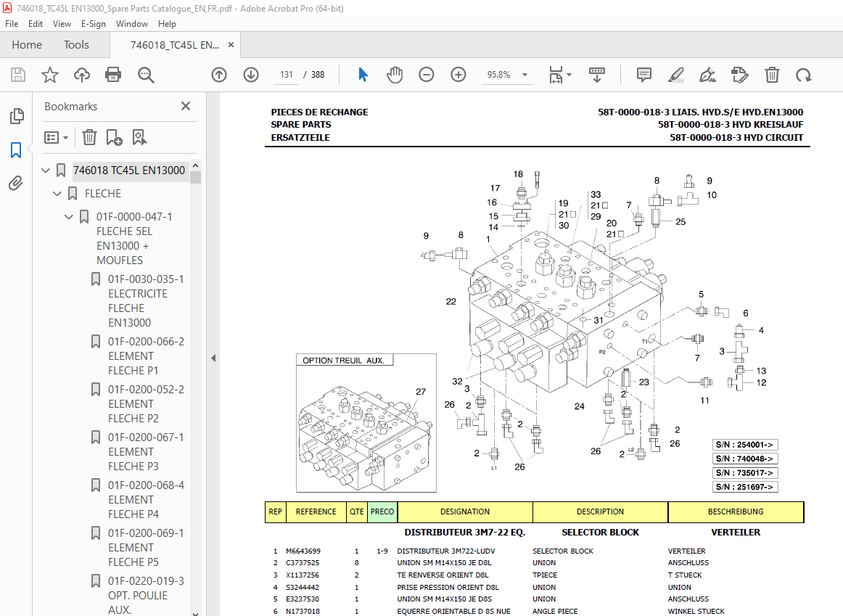The width and height of the screenshot is (843, 616).
Task: Click the find current bookmark icon
Action: tap(139, 138)
